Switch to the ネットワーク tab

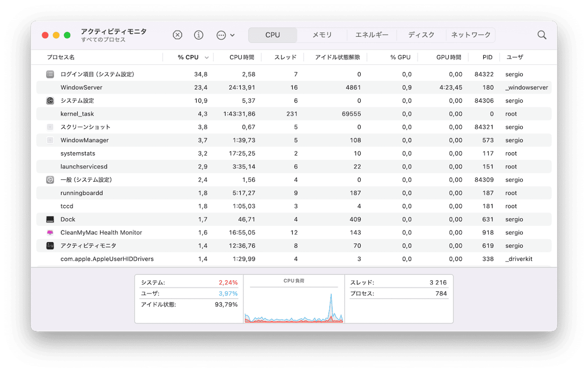(470, 35)
